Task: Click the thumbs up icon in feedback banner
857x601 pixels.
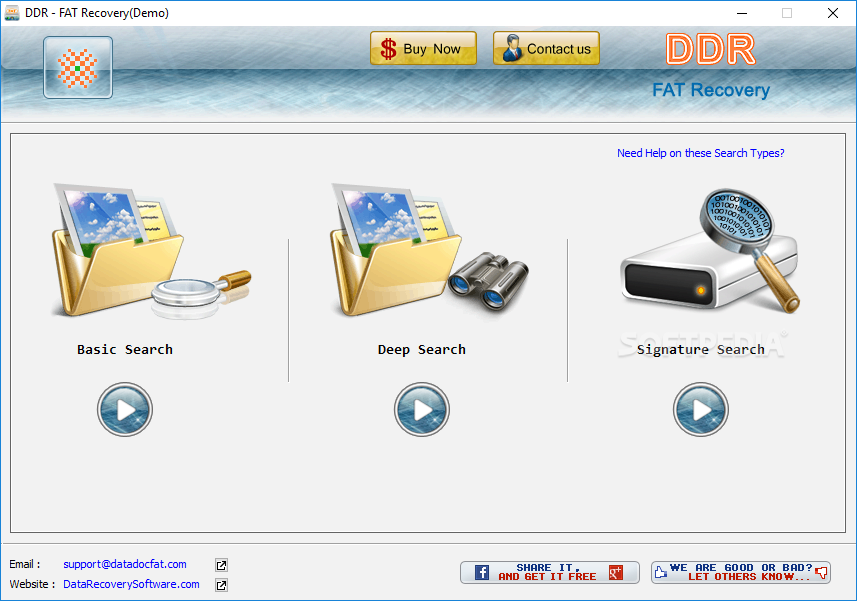Action: coord(661,572)
